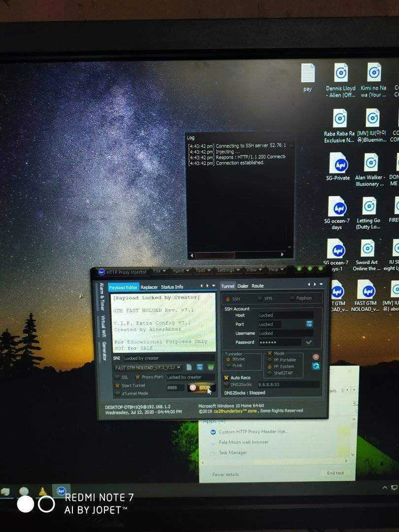
Task: Open the Inject menu dropdown
Action: 180,270
